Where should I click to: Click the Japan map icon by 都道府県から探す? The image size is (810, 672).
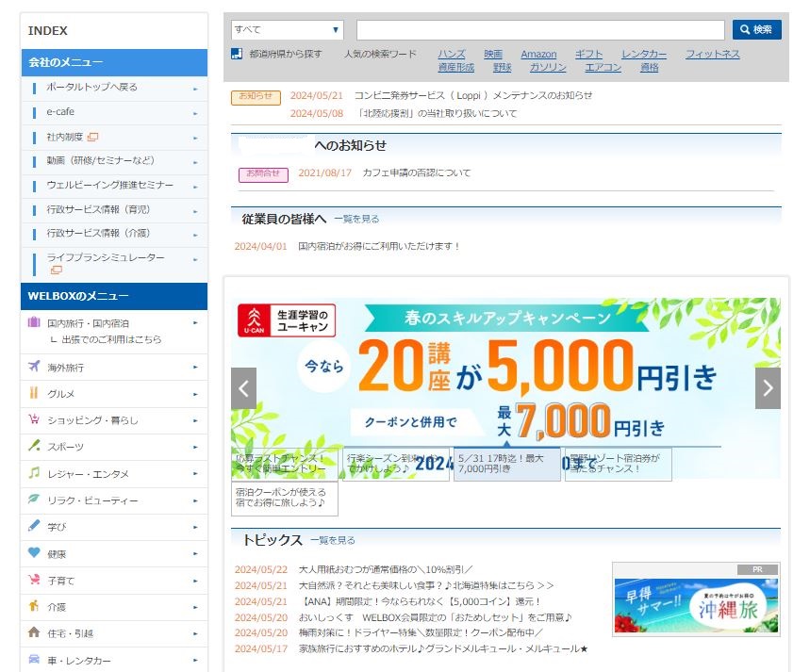pos(237,54)
